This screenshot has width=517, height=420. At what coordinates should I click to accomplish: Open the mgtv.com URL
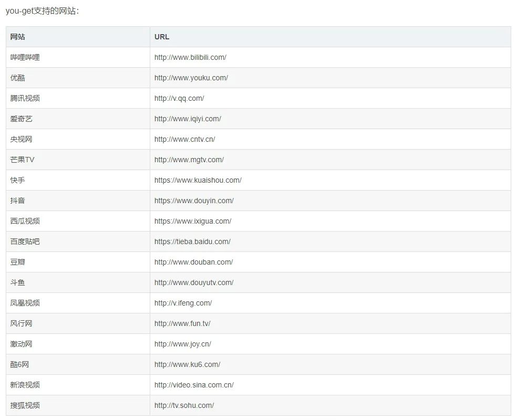pyautogui.click(x=189, y=160)
